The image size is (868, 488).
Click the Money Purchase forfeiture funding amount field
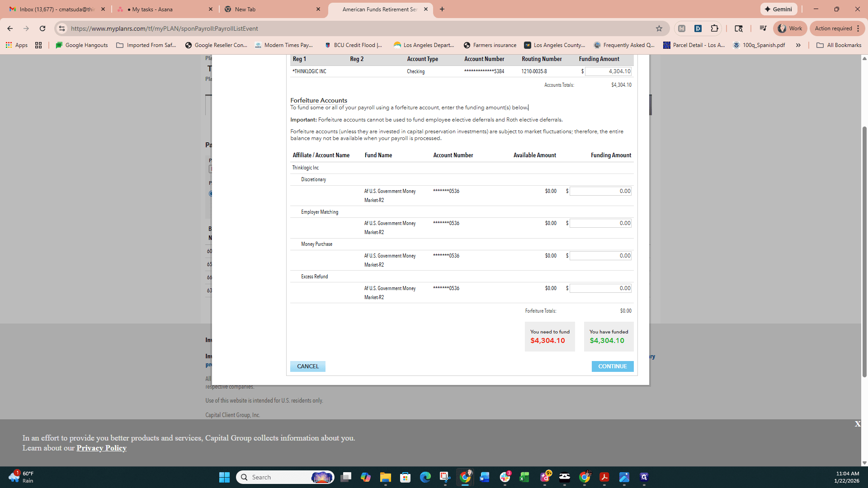(x=600, y=256)
